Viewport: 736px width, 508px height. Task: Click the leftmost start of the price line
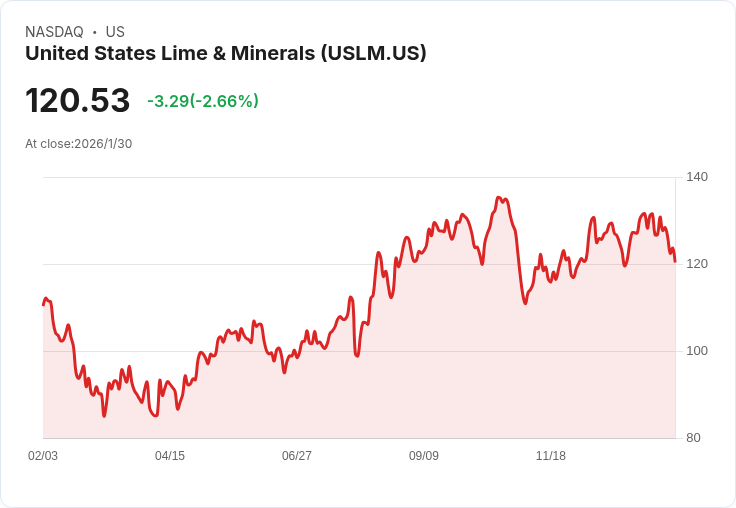coord(43,304)
